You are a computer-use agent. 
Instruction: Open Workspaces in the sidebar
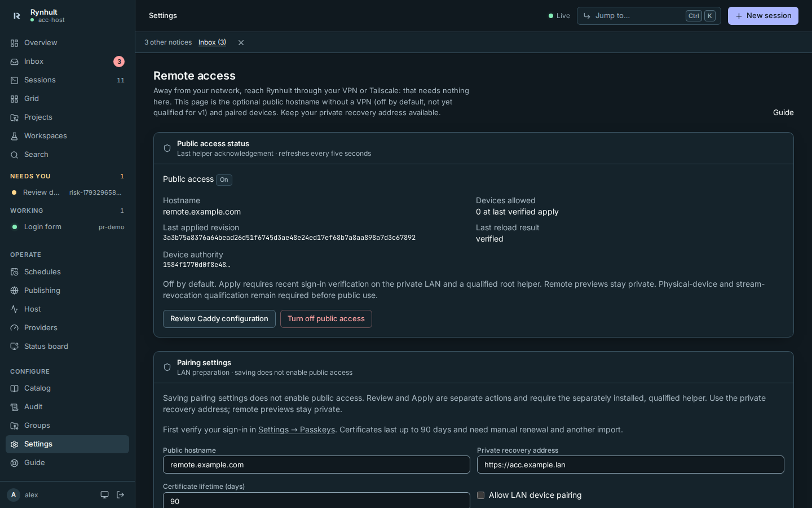pyautogui.click(x=67, y=136)
